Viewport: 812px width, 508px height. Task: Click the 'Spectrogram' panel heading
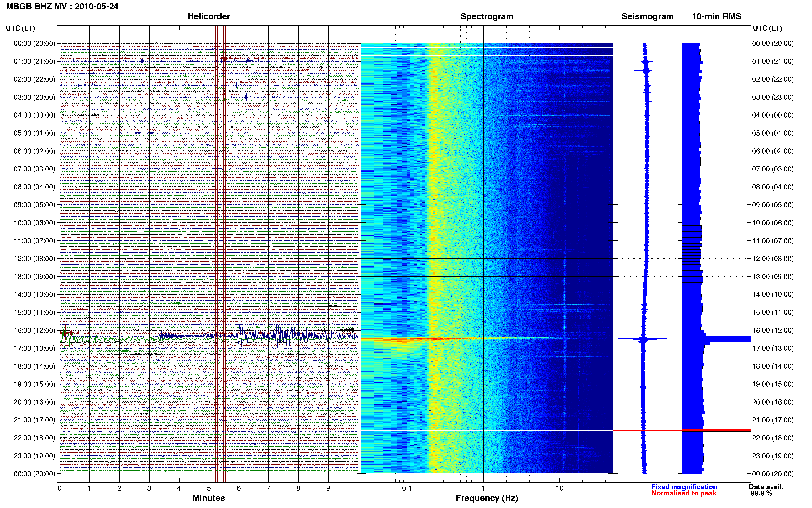click(x=487, y=16)
